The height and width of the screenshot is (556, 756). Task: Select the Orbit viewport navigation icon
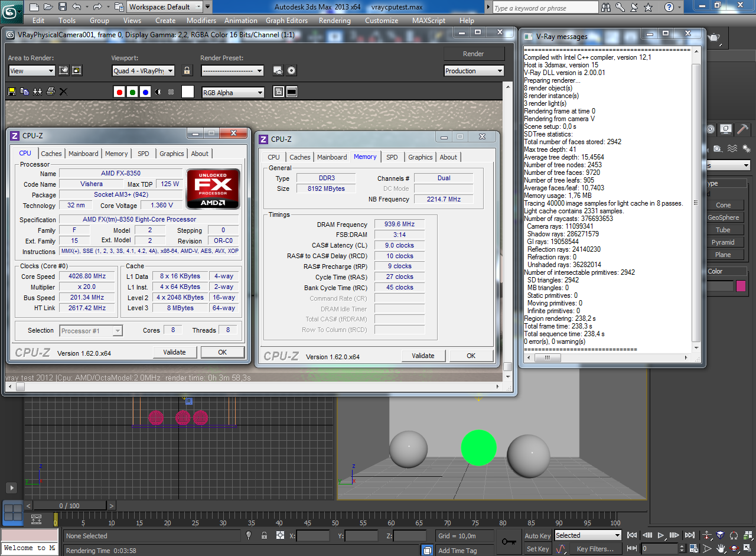(734, 549)
